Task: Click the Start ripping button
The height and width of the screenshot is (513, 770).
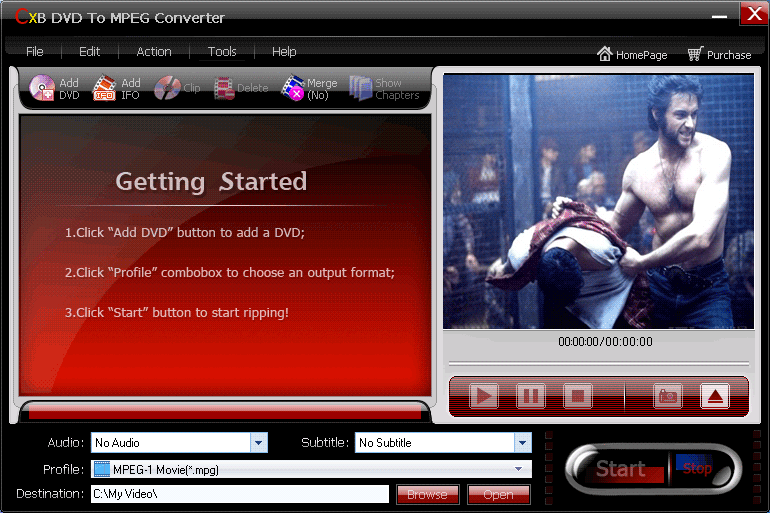Action: pos(621,469)
